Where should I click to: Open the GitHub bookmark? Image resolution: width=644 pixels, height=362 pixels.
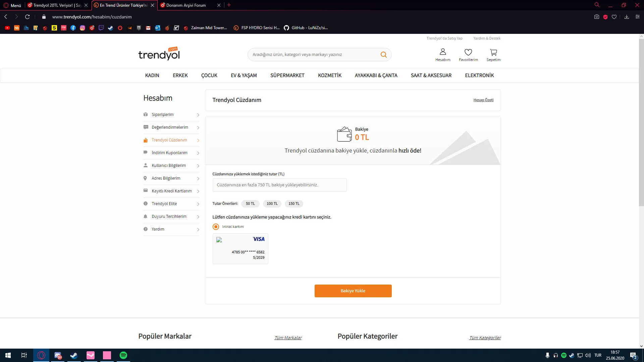(x=306, y=28)
